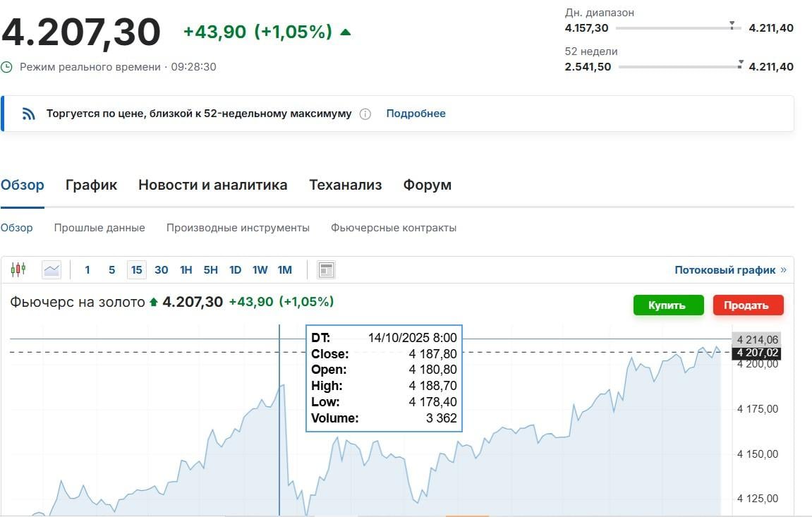Viewport: 812px width, 517px height.
Task: Click the green up-arrow beside price change
Action: (x=346, y=32)
